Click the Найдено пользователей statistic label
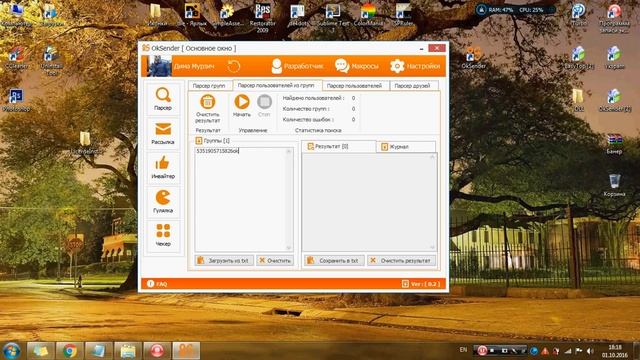Image resolution: width=640 pixels, height=360 pixels. click(x=313, y=98)
